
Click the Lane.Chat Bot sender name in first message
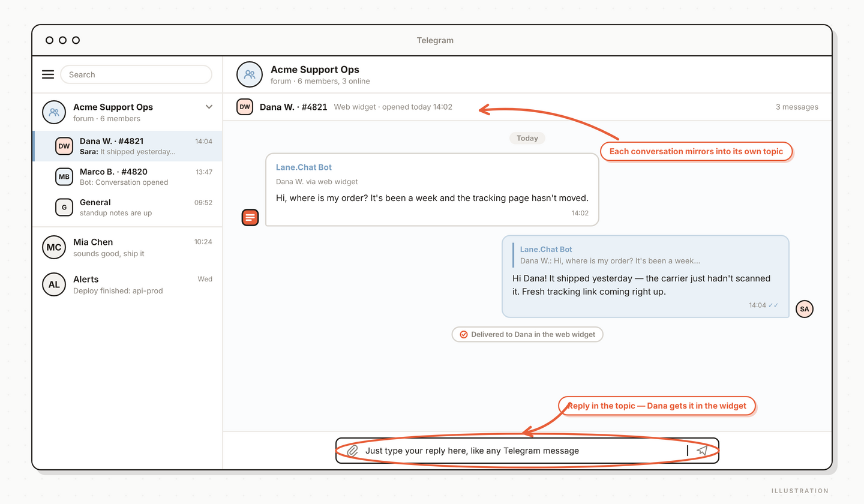click(x=304, y=167)
